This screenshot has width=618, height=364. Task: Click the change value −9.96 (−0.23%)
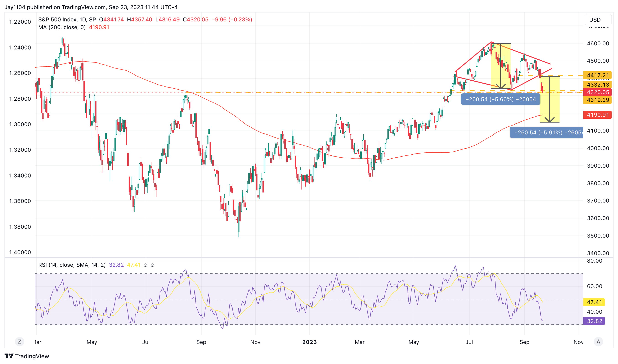pos(232,20)
